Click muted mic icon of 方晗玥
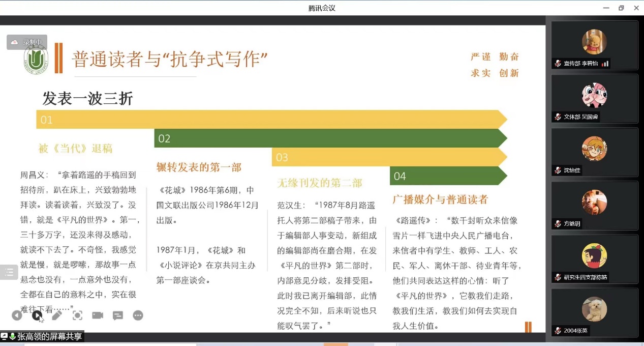This screenshot has height=346, width=644. (558, 224)
